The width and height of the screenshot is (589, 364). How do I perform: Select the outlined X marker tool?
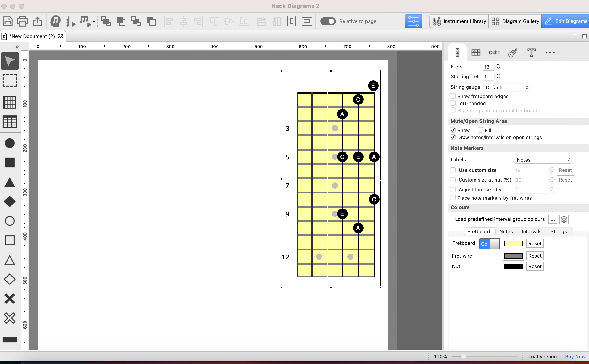10,318
